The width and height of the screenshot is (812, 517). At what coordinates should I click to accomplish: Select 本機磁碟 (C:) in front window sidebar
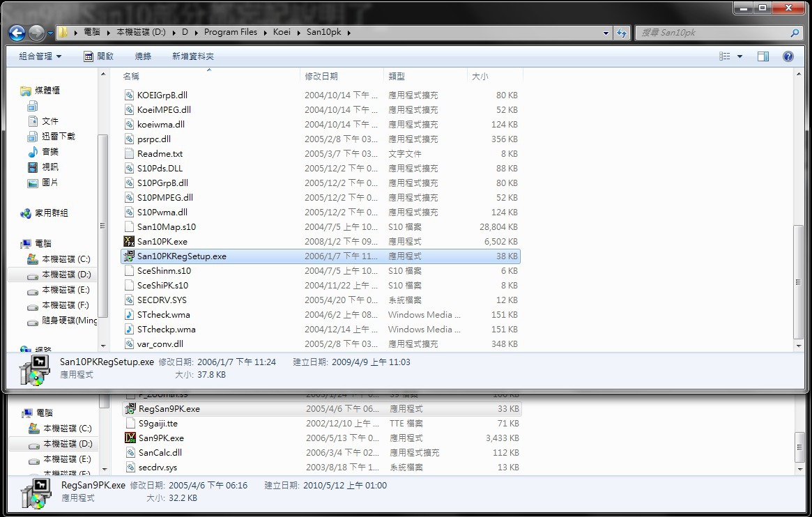tap(59, 258)
